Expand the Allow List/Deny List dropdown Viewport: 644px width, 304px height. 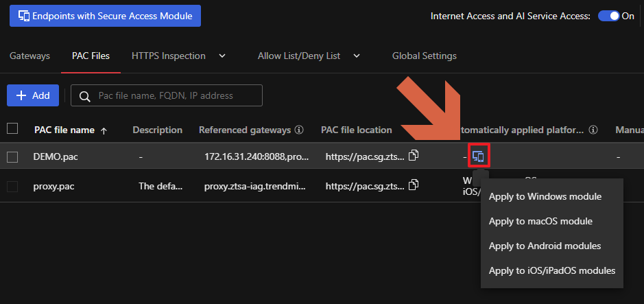357,56
